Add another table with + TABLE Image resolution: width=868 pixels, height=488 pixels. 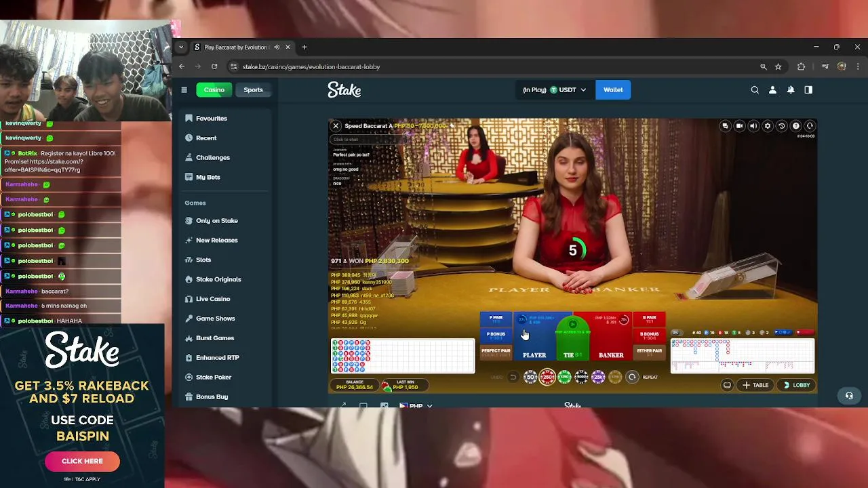pyautogui.click(x=755, y=385)
